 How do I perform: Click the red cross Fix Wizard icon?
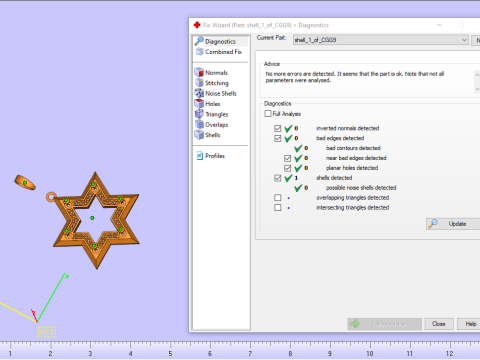(197, 25)
